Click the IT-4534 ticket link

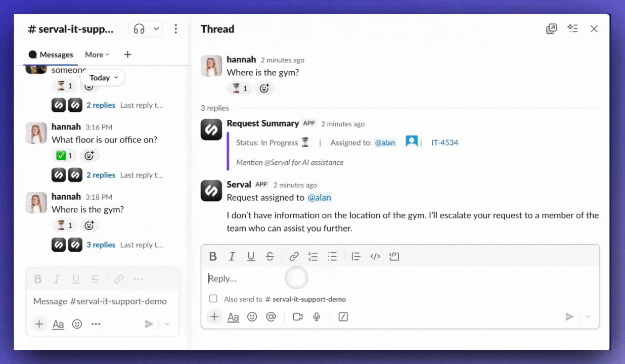[444, 143]
